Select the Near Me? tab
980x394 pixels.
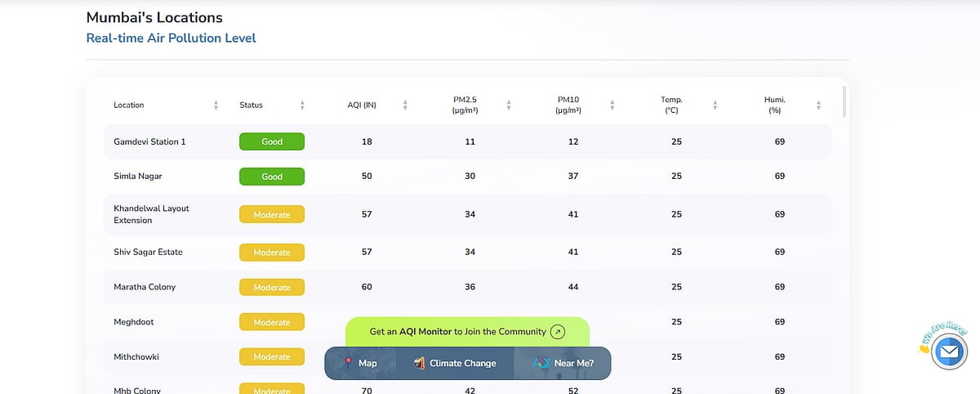tap(563, 363)
